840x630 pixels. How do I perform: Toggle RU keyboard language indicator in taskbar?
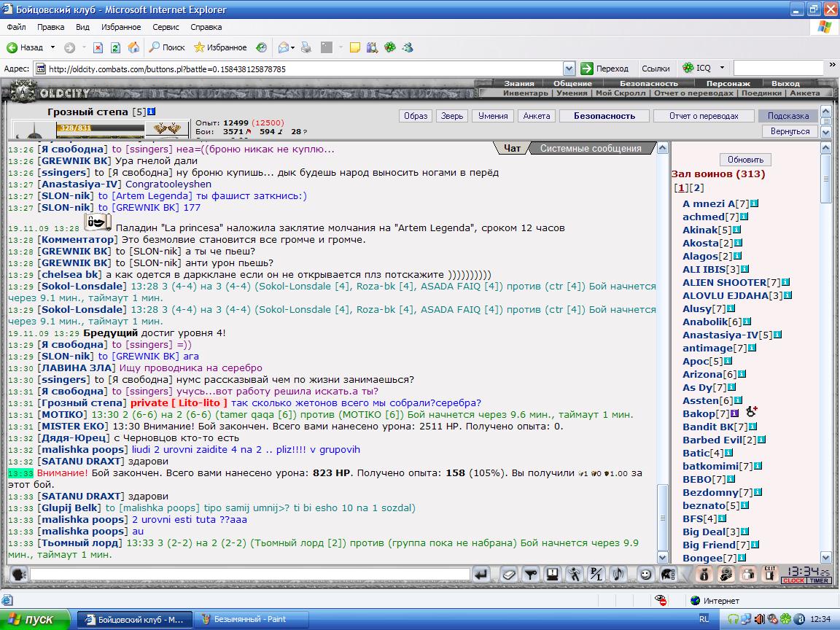[704, 619]
